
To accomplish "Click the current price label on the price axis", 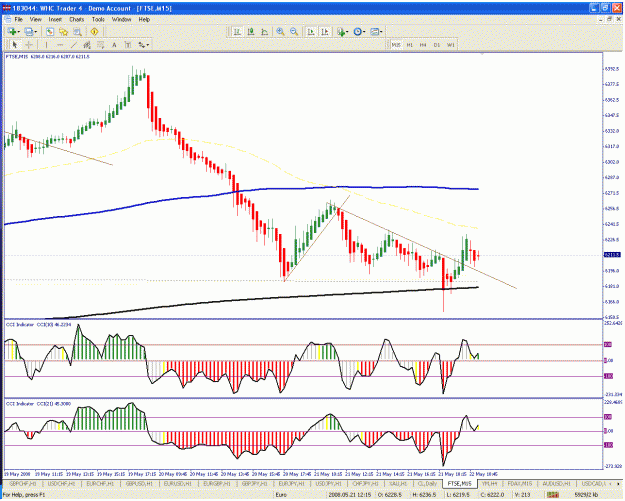I will (612, 255).
